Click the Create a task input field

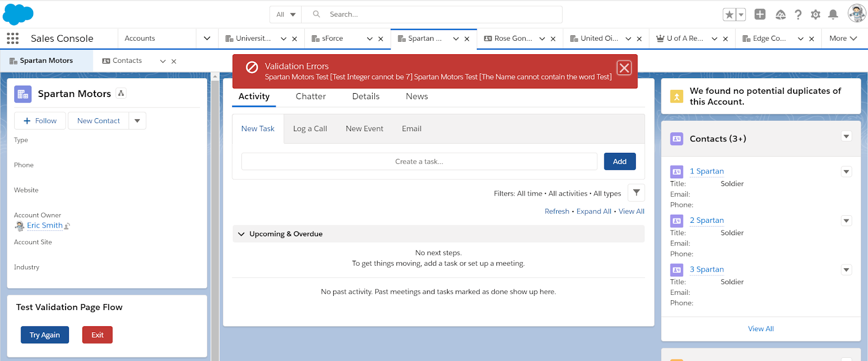click(x=419, y=162)
